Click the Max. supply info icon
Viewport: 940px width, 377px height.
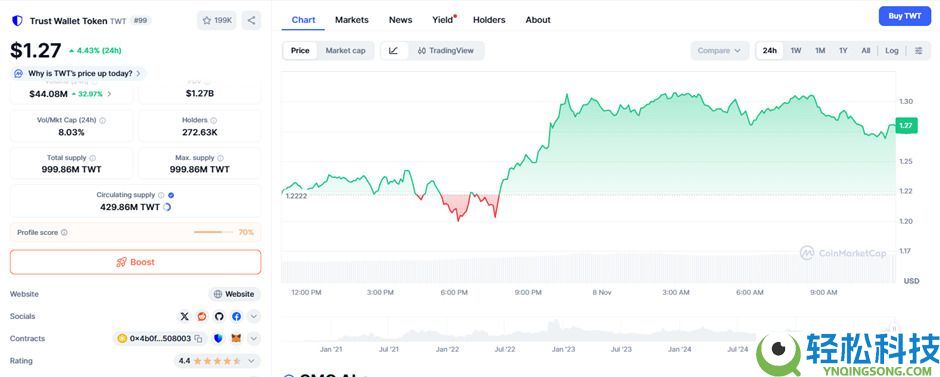click(221, 158)
